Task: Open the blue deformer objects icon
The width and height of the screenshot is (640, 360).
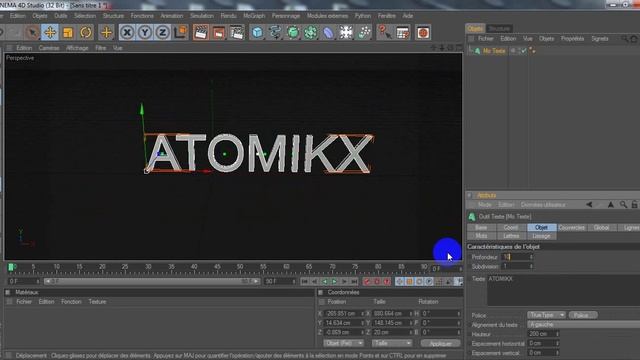Action: (328, 32)
